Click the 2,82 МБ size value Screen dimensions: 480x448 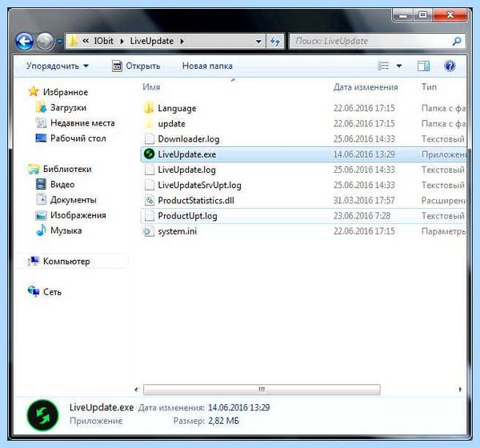pyautogui.click(x=223, y=421)
